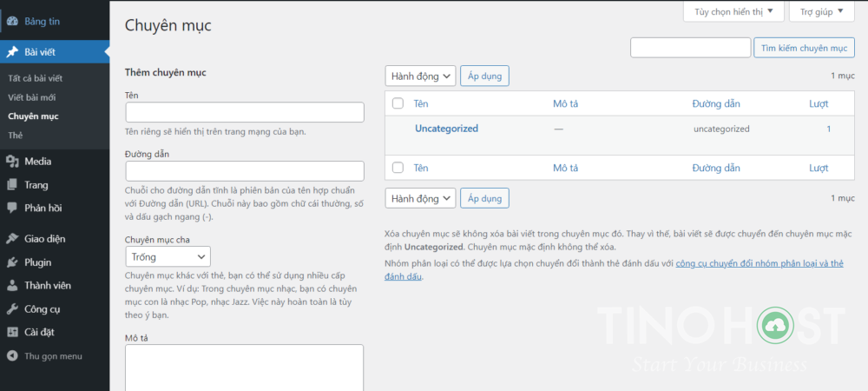This screenshot has height=391, width=868.
Task: Click the Bài viết pushpin icon
Action: pos(12,53)
